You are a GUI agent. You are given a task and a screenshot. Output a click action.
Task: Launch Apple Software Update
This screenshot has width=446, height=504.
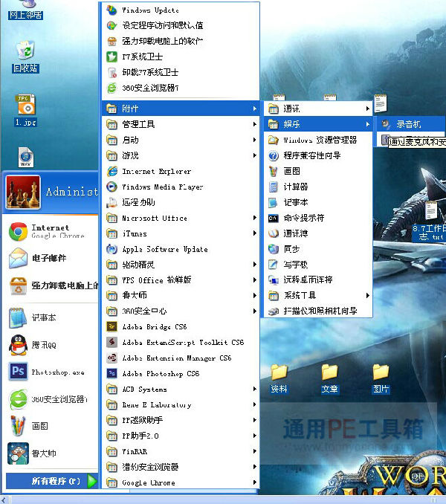tap(181, 249)
